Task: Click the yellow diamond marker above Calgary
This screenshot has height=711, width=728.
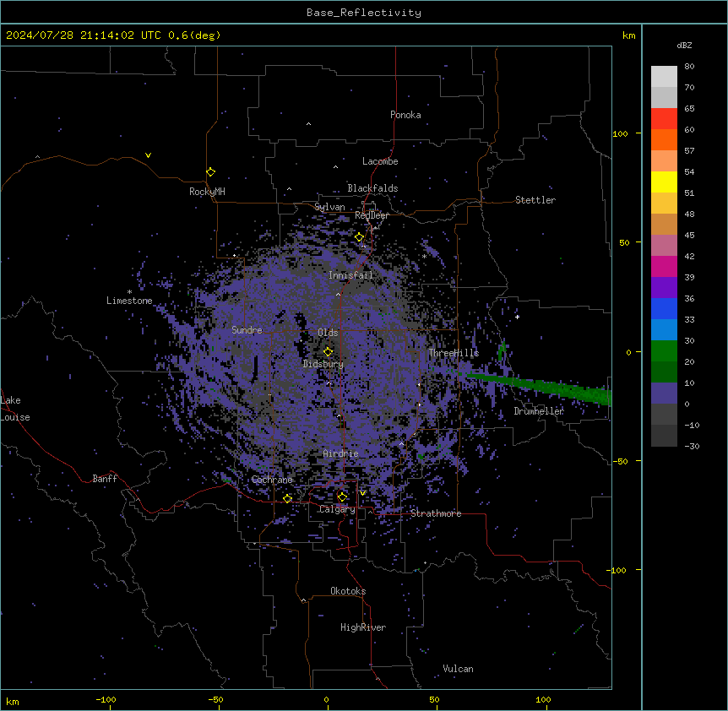Action: click(x=342, y=497)
